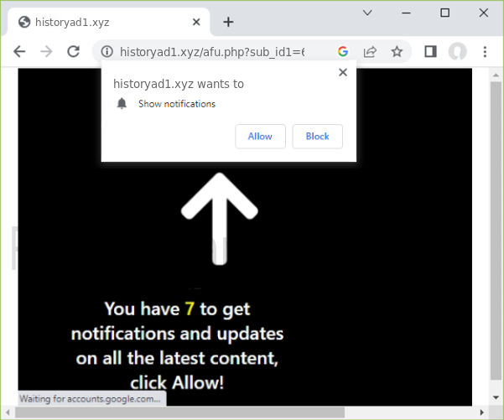This screenshot has height=420, width=504.
Task: Toggle the browser side panel
Action: click(x=430, y=52)
